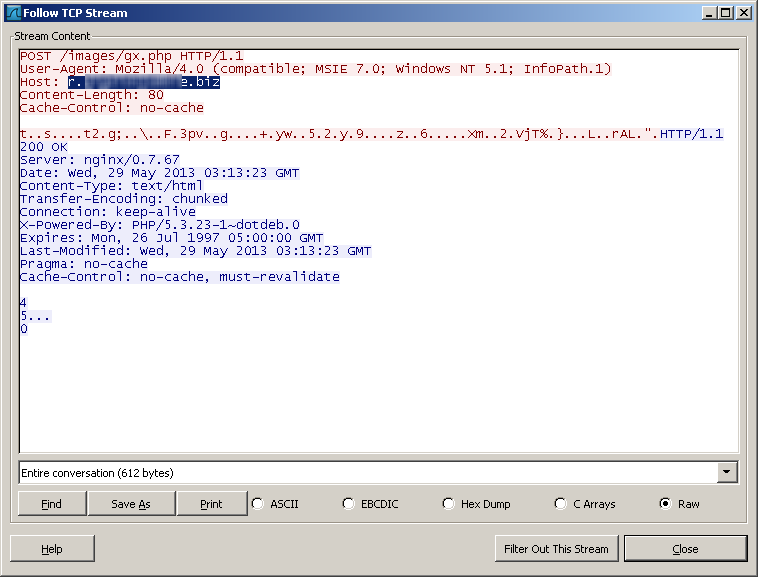Click the Date: Wed, 29 May 2013 line
The image size is (758, 577).
pyautogui.click(x=160, y=173)
